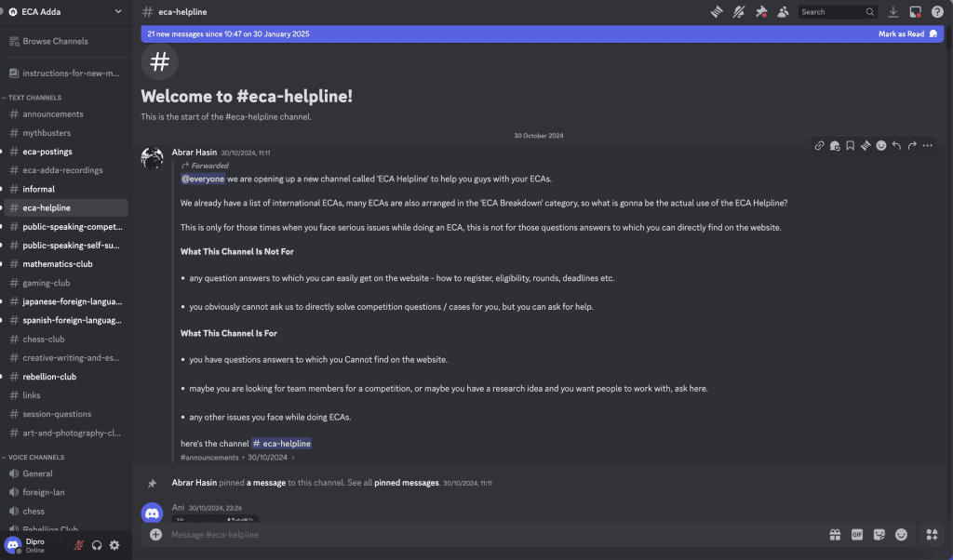953x560 pixels.
Task: Collapse the Voice Channels category
Action: pos(35,458)
